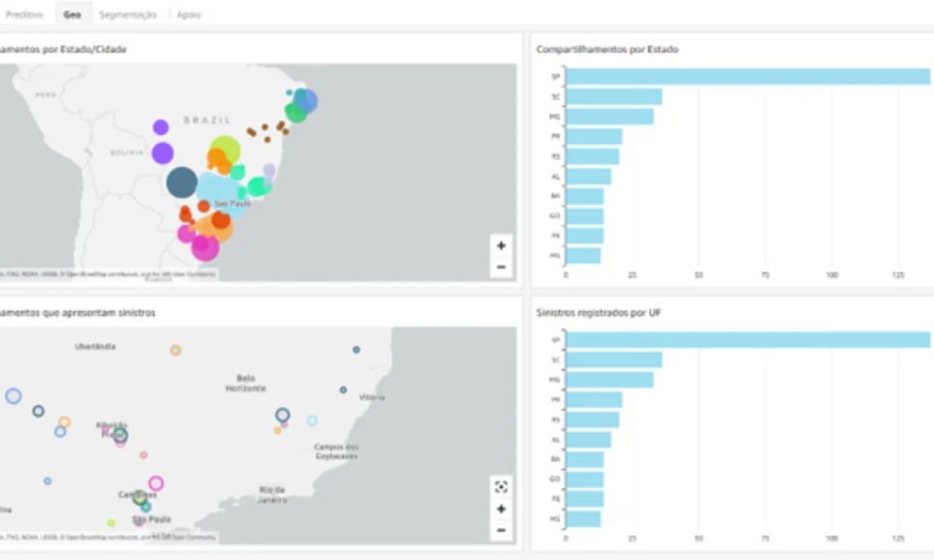Click the AL bar in Sinistros registrados chart
934x560 pixels.
click(x=588, y=440)
